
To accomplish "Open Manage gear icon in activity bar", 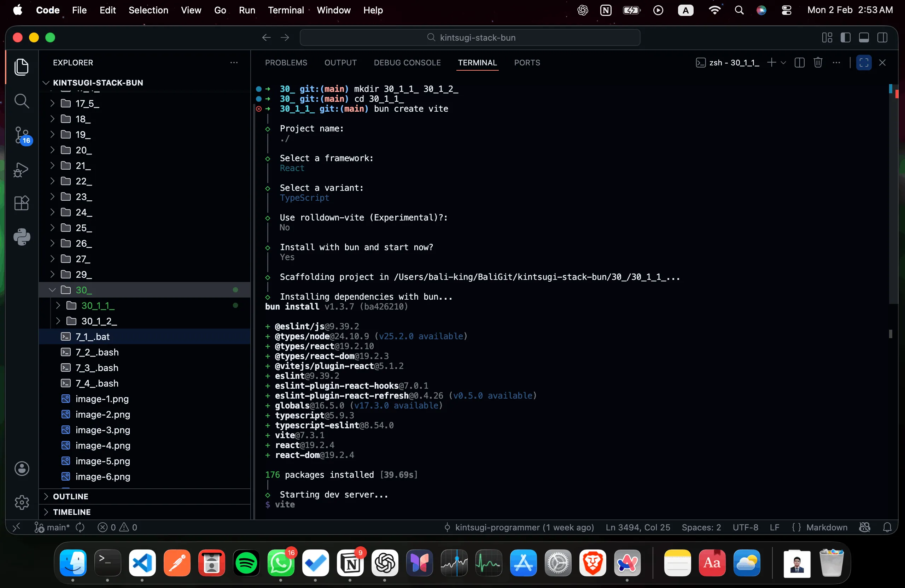I will 21,502.
